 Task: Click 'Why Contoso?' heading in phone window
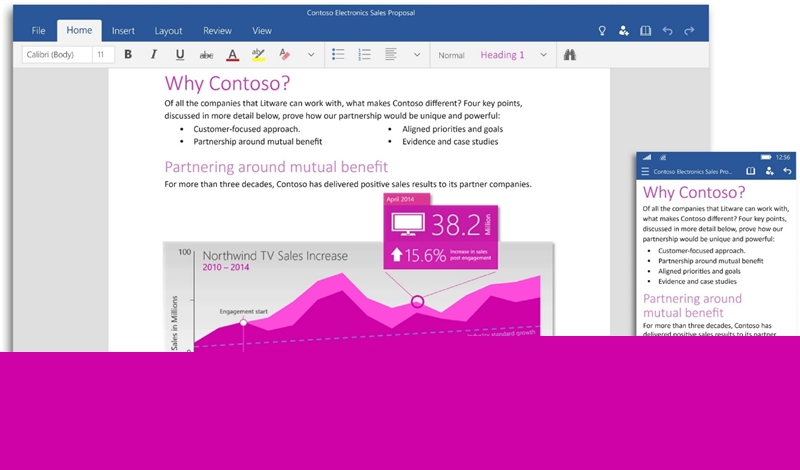(694, 192)
